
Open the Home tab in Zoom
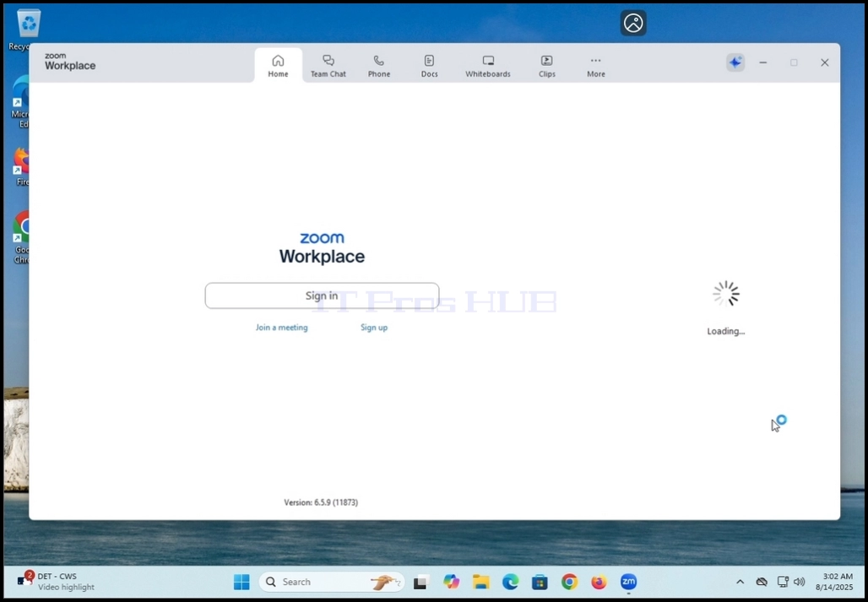pyautogui.click(x=278, y=66)
